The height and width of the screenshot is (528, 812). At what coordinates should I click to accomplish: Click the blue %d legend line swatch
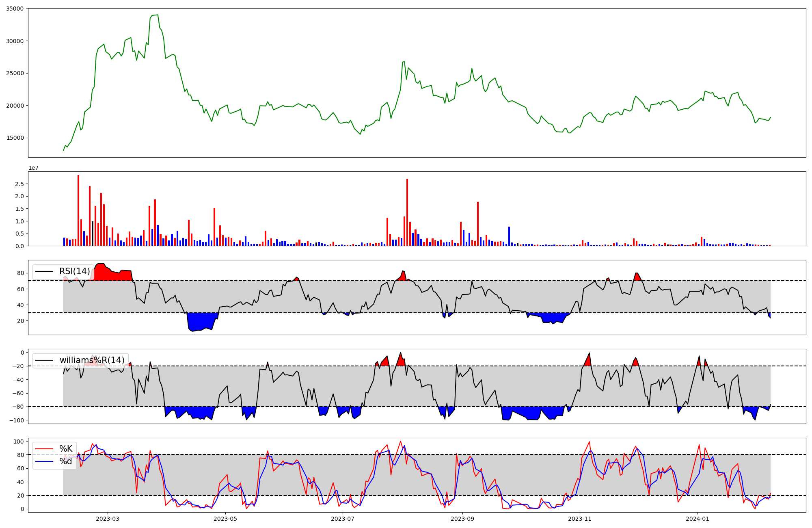click(44, 461)
